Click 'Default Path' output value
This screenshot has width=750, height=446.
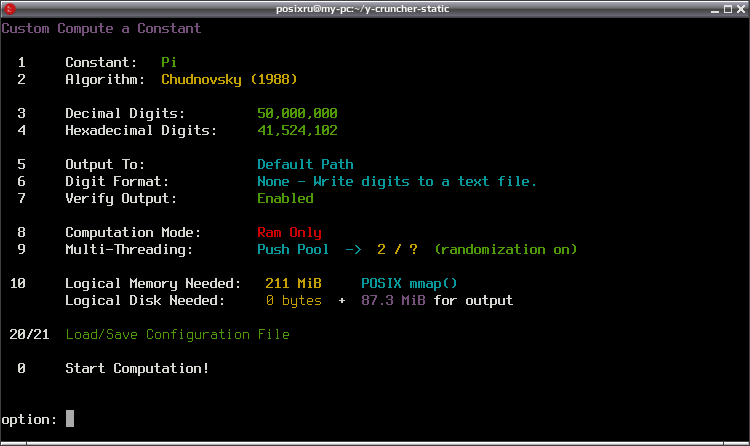pos(305,165)
